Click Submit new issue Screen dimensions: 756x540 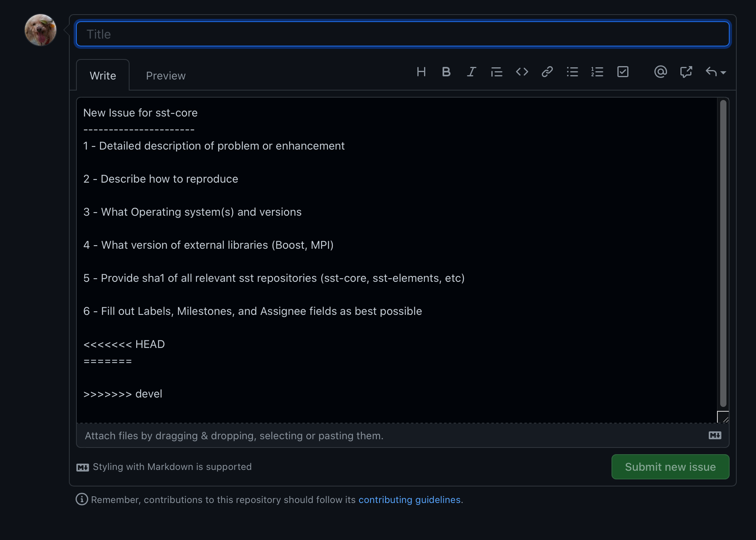click(x=670, y=467)
